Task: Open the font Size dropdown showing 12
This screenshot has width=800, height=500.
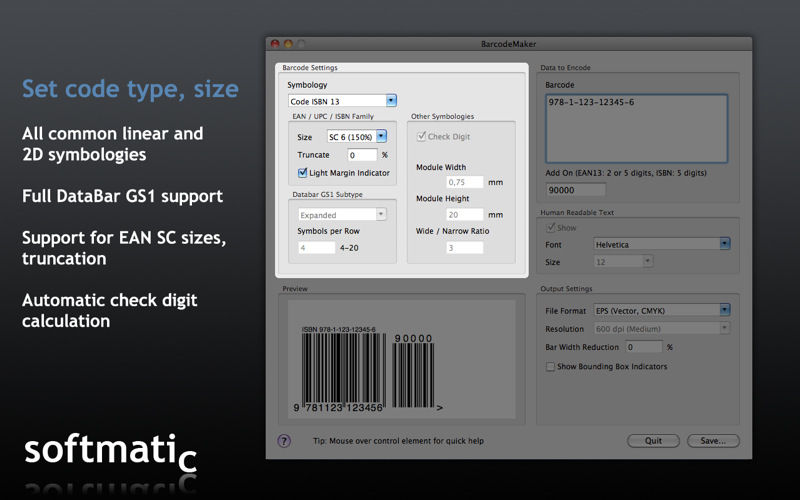Action: point(623,262)
